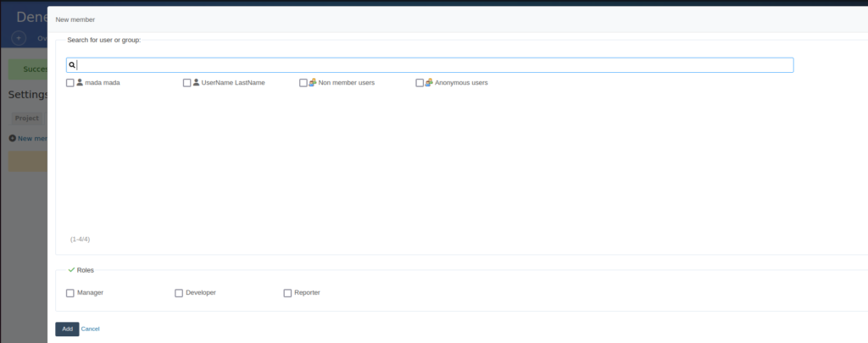Select the UserName LastName checkbox
Image resolution: width=868 pixels, height=343 pixels.
(x=186, y=83)
